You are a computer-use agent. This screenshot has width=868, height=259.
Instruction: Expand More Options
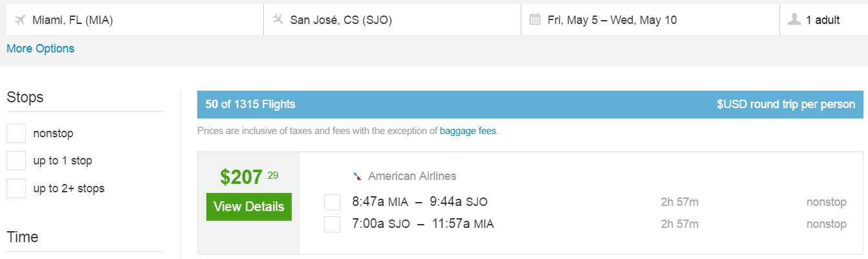40,49
